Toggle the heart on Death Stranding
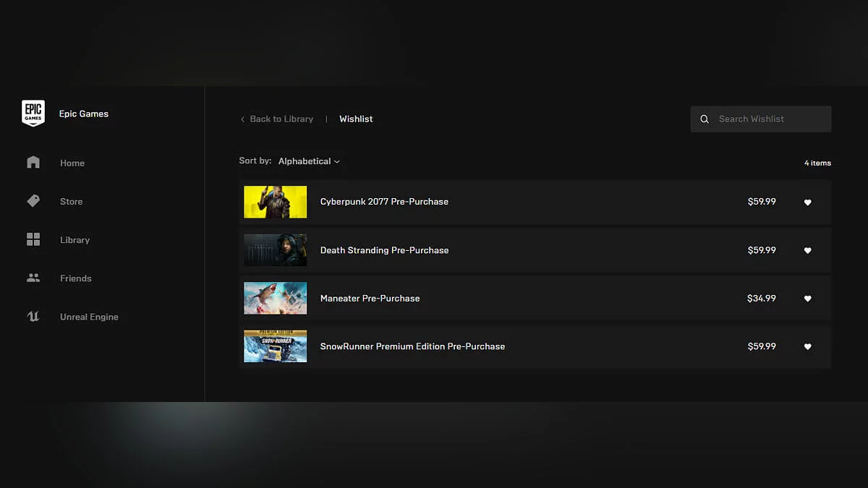 pos(807,250)
